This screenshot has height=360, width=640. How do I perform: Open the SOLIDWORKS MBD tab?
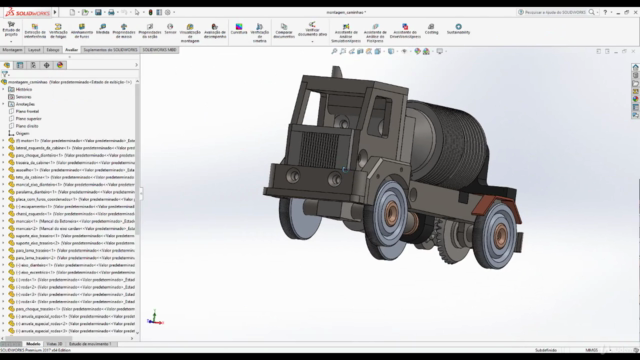coord(159,50)
